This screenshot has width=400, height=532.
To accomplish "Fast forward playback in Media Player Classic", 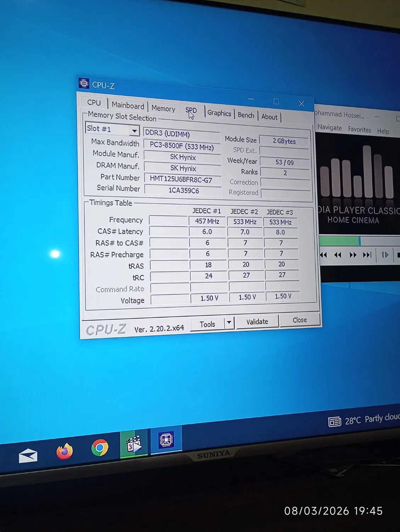I will pos(353,255).
